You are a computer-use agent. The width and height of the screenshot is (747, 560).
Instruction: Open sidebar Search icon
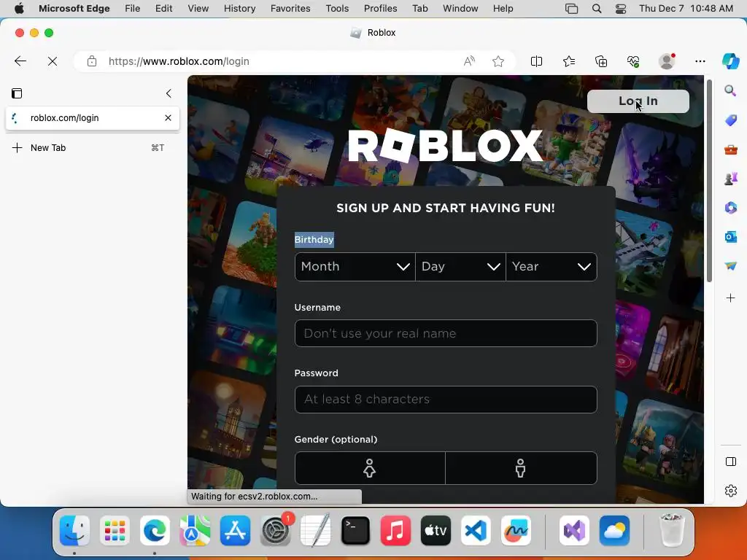click(x=730, y=90)
